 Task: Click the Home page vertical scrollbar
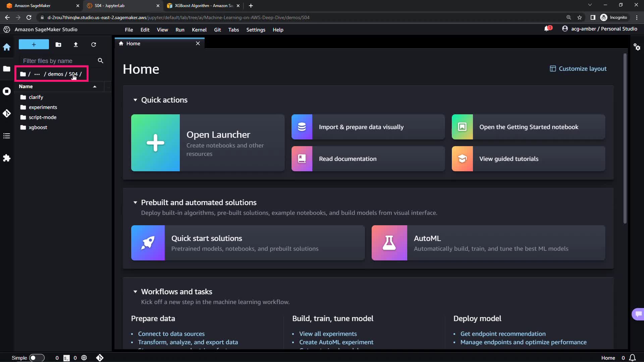625,138
